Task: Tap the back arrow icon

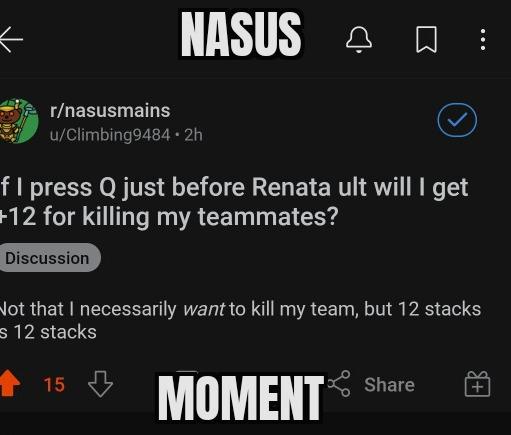Action: 11,39
